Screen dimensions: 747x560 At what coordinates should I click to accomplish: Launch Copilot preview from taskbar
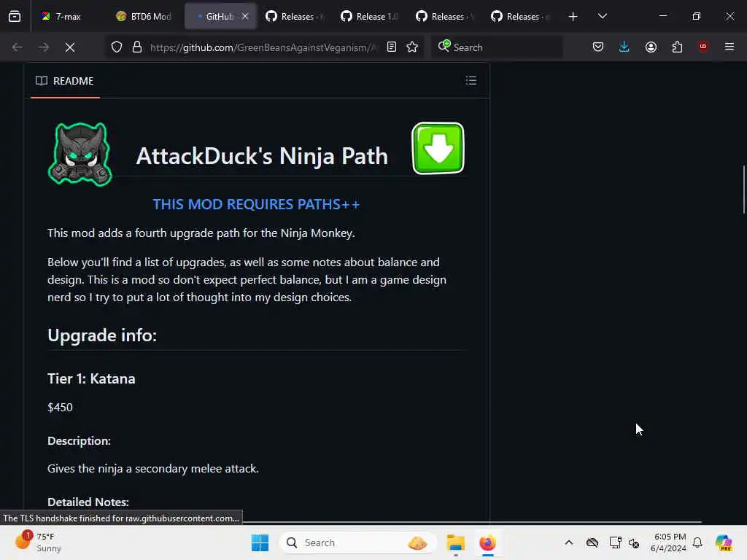(724, 542)
